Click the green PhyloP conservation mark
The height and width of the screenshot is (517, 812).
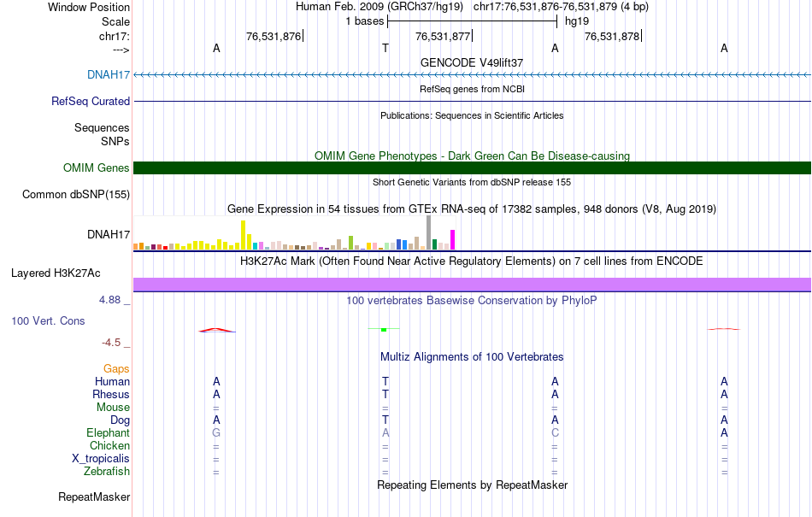click(x=384, y=330)
